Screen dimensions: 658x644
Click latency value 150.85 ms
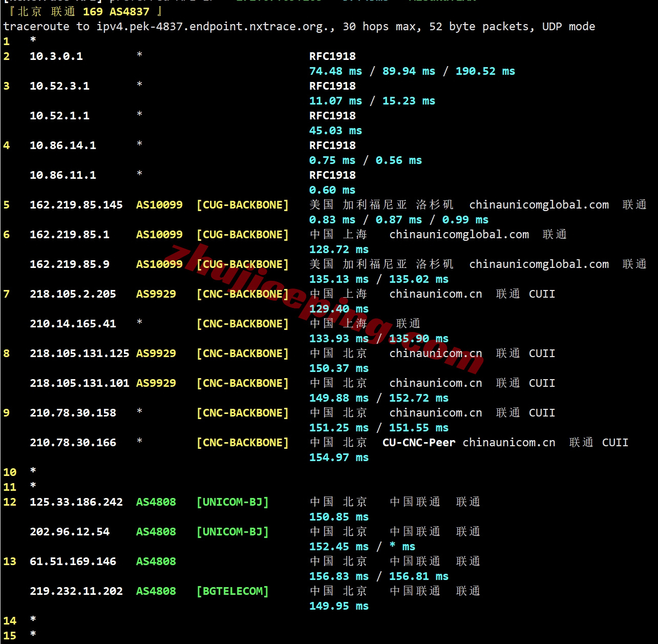[x=339, y=517]
